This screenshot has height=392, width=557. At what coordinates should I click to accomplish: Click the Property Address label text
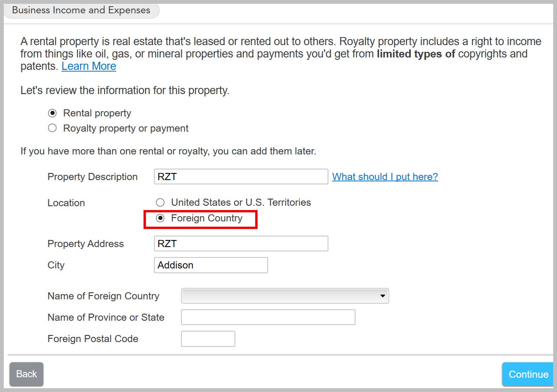pyautogui.click(x=86, y=244)
